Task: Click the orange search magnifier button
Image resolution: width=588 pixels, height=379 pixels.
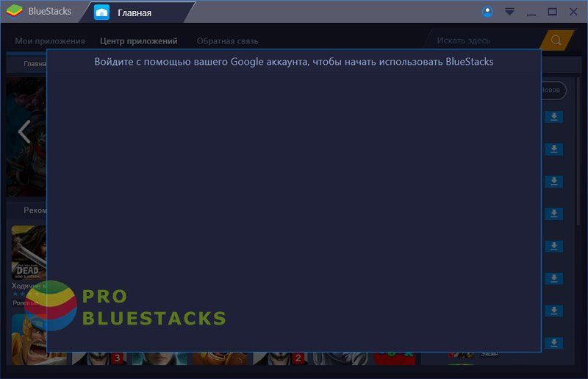Action: [556, 40]
